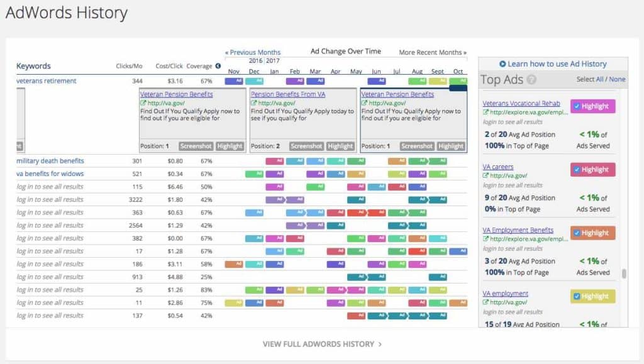
Task: Click the arrow icon beside the Coverage column
Action: tap(218, 66)
